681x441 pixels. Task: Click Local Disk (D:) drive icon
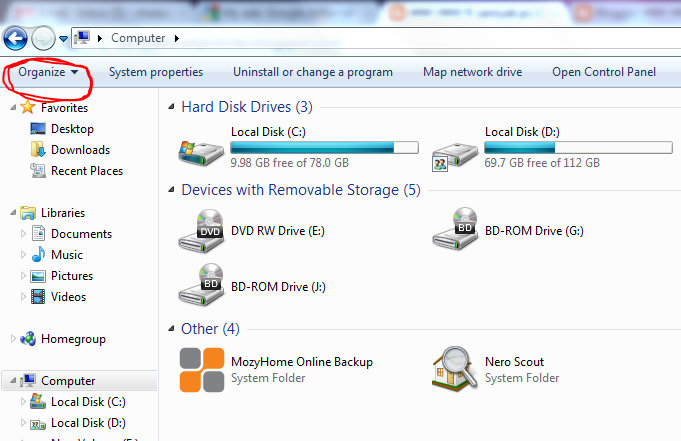455,156
